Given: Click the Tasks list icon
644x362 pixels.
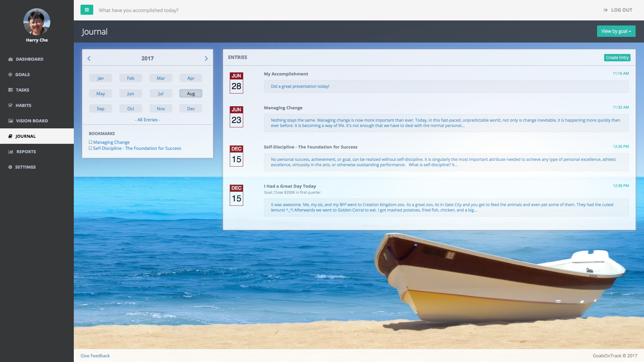Looking at the screenshot, I should (11, 90).
